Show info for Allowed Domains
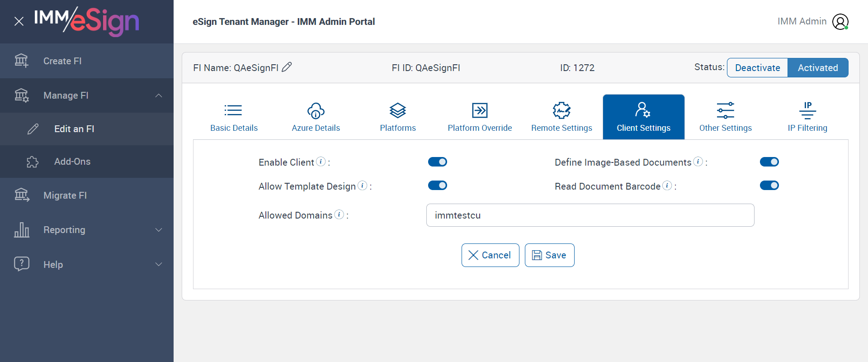The width and height of the screenshot is (868, 362). 339,214
